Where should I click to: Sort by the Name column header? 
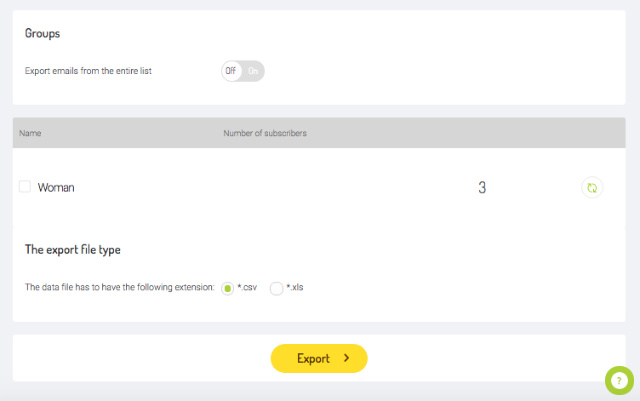(30, 133)
